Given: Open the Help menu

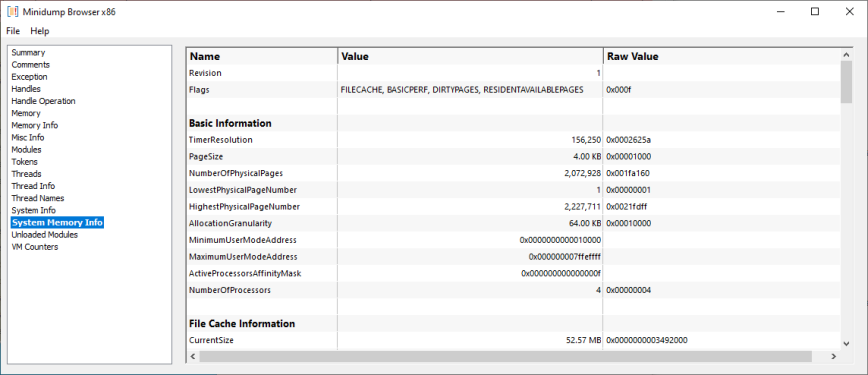Looking at the screenshot, I should click(x=40, y=31).
